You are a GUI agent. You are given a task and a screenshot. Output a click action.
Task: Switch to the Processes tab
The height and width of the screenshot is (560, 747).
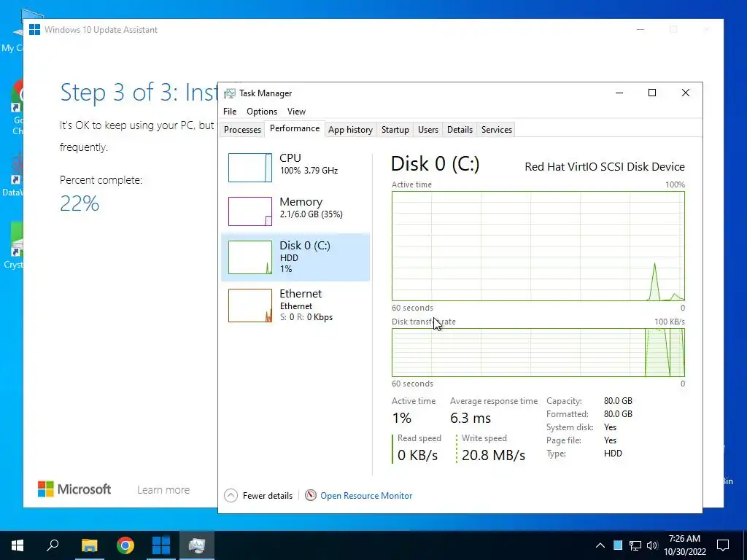[x=242, y=130]
